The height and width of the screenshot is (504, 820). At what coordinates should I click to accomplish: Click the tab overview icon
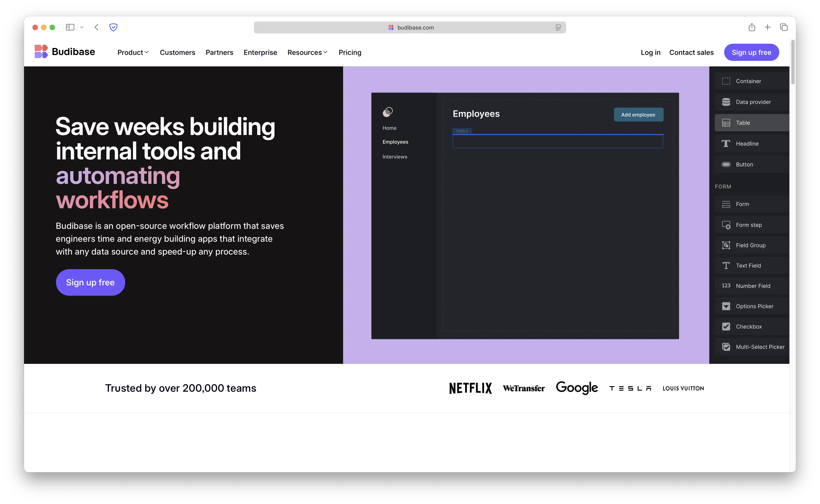pos(784,27)
